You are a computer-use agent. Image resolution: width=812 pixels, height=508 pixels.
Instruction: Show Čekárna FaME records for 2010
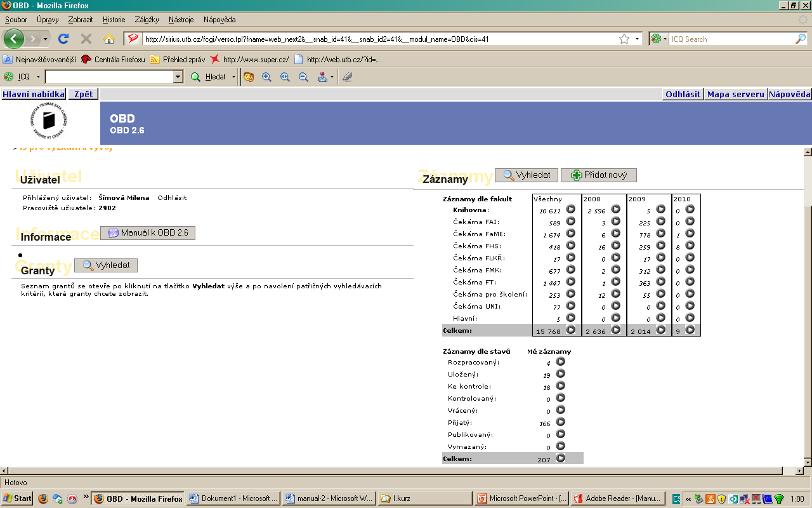tap(690, 233)
